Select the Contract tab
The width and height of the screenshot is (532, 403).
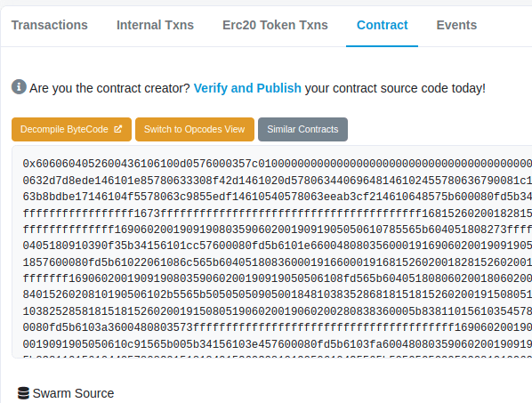pyautogui.click(x=382, y=25)
